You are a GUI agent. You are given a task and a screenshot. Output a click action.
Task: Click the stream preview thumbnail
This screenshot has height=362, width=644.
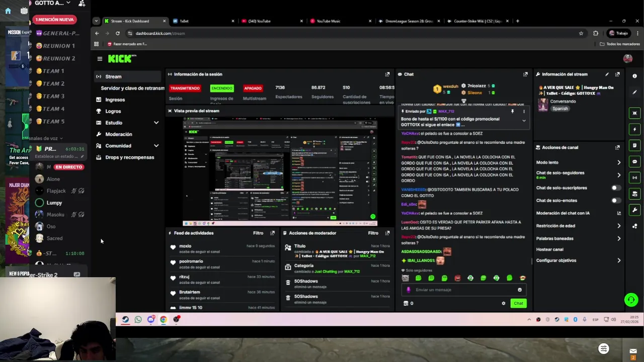[280, 171]
